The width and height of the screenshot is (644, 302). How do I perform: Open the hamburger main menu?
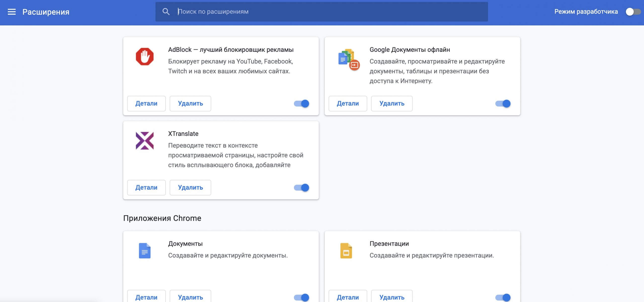[x=12, y=12]
